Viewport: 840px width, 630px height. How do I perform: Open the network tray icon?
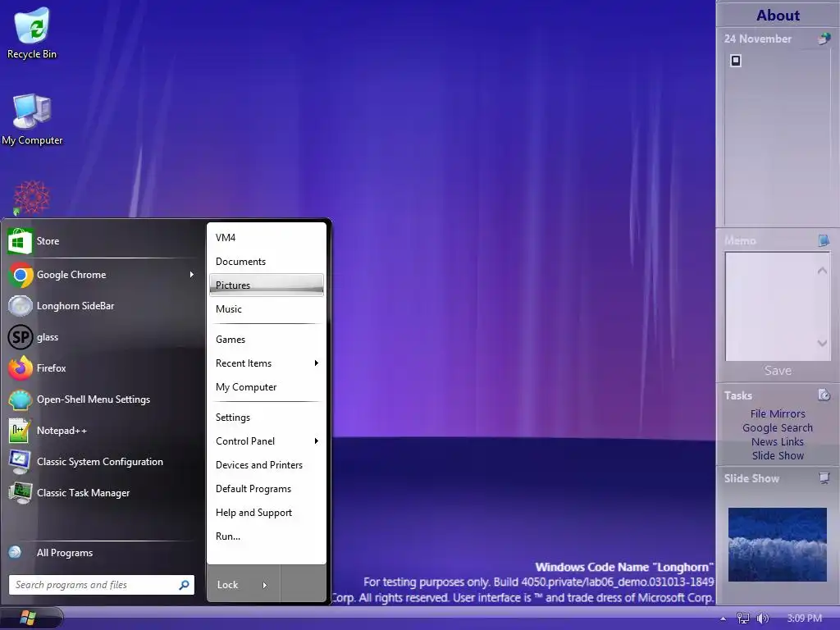click(x=743, y=619)
